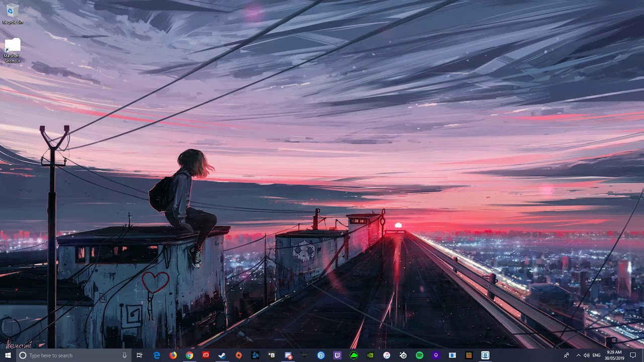Open the Discord taskbar icon

tap(288, 355)
